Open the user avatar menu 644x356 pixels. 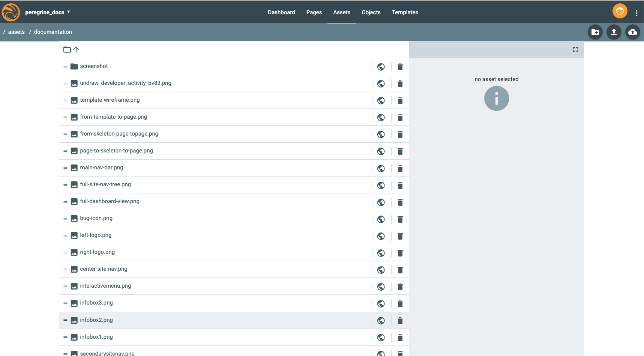[x=620, y=11]
